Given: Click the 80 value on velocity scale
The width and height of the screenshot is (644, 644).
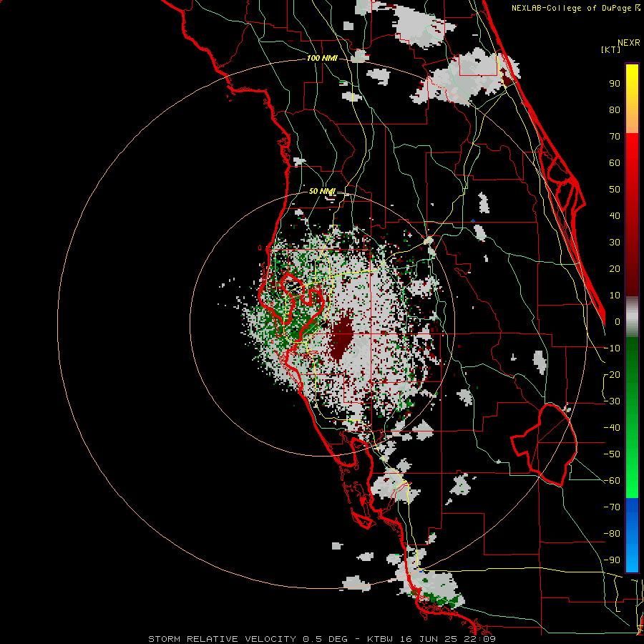Looking at the screenshot, I should click(615, 109).
